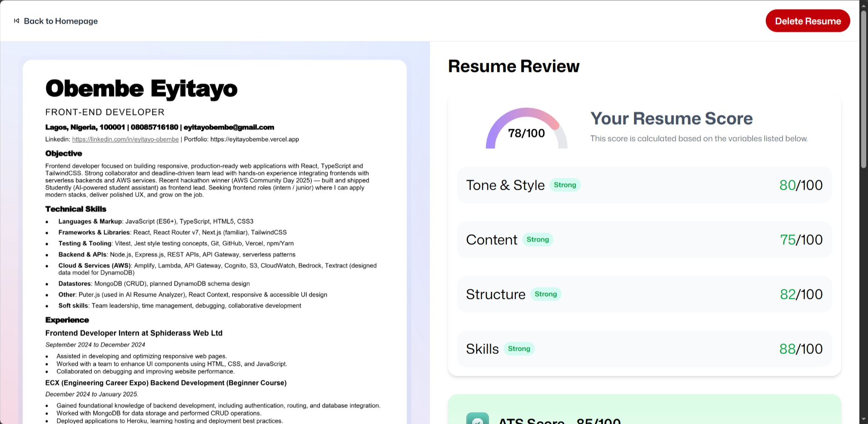
Task: Select the Tone & Style score row
Action: click(644, 185)
